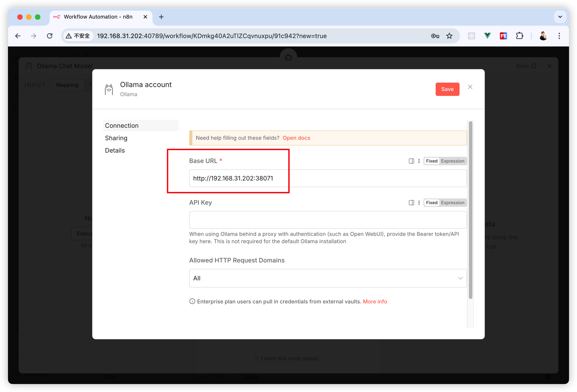Image resolution: width=577 pixels, height=392 pixels.
Task: Expand the tab search chevron dropdown
Action: point(560,17)
